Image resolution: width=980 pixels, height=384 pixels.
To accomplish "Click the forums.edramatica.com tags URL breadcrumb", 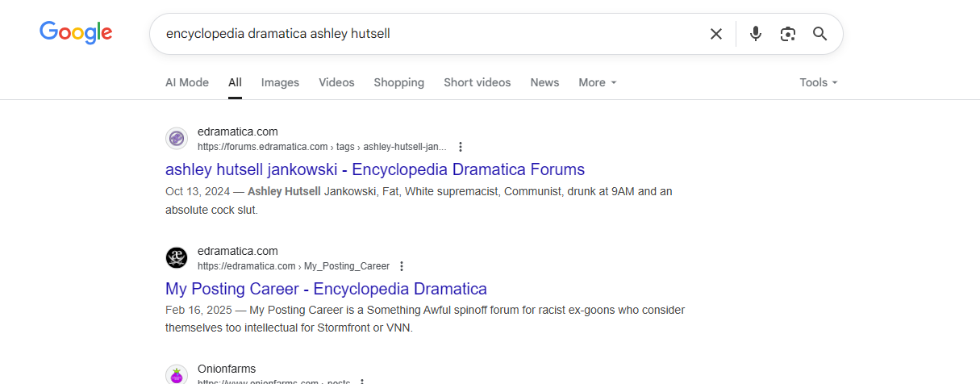I will [x=322, y=147].
